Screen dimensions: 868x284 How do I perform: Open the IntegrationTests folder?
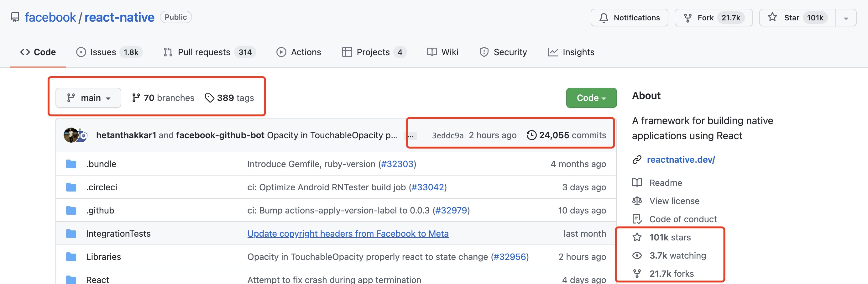(118, 234)
